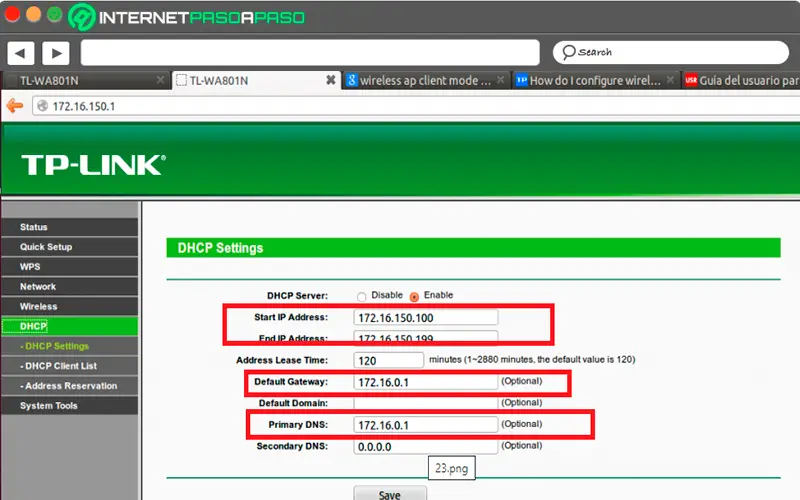Select the Enable DHCP Server radio button
Viewport: 800px width, 500px height.
click(414, 296)
